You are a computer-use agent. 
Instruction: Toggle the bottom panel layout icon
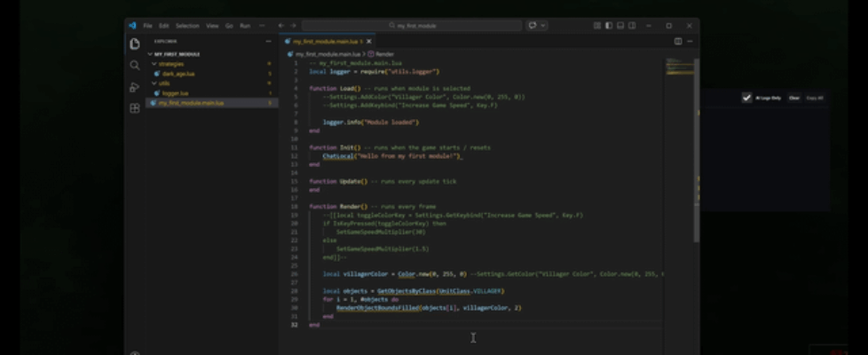[x=620, y=26]
